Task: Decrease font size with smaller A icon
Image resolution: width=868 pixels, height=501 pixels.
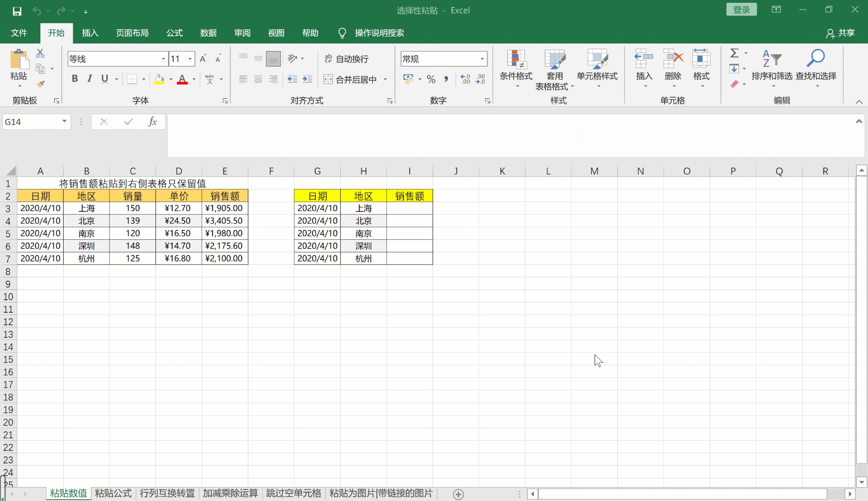Action: click(x=218, y=59)
